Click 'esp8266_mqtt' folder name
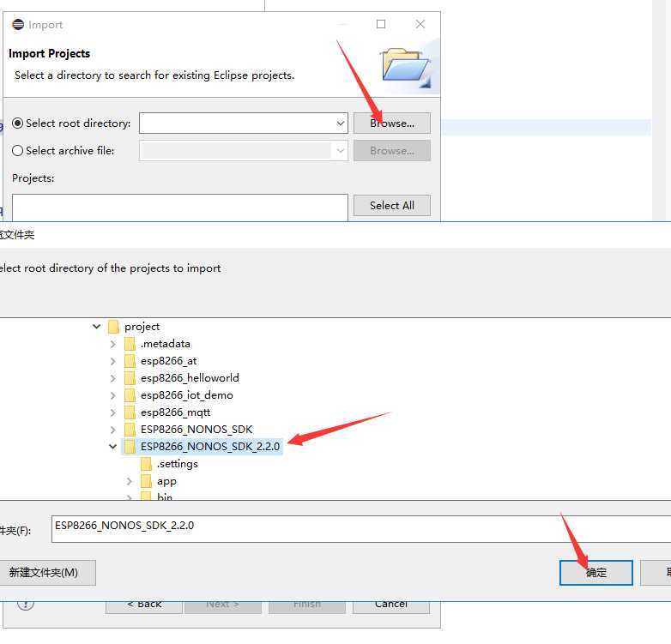Image resolution: width=671 pixels, height=644 pixels. 175,412
